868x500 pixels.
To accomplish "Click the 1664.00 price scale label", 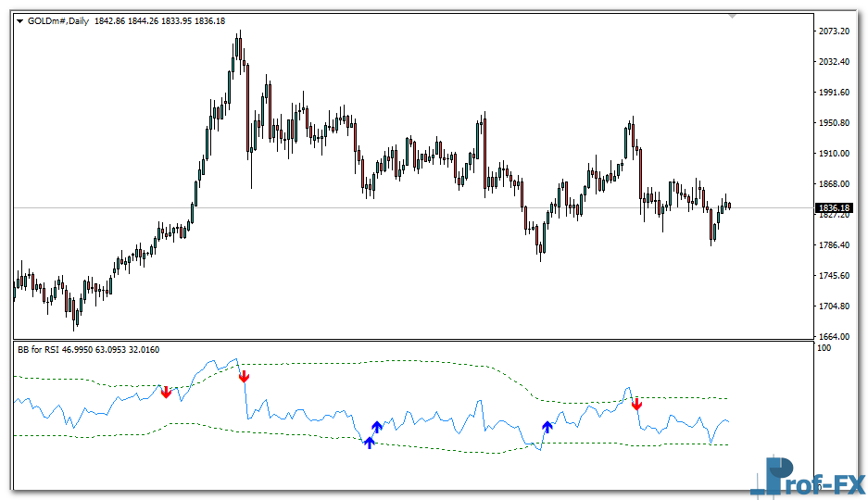I will [835, 337].
